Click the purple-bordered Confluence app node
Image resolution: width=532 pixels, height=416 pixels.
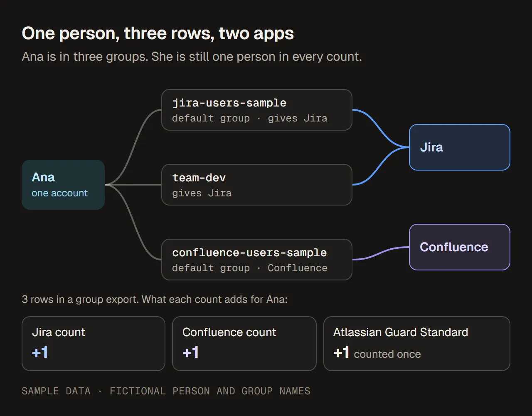pos(460,247)
